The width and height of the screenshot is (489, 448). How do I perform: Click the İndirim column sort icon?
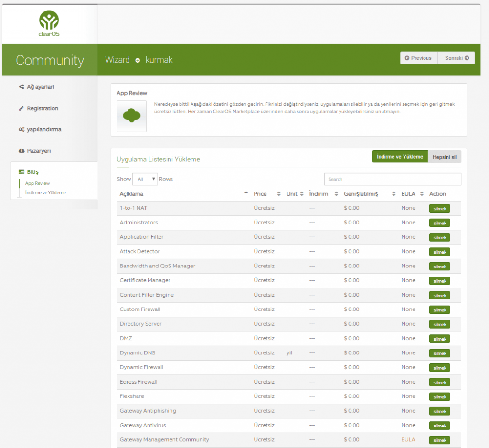336,194
